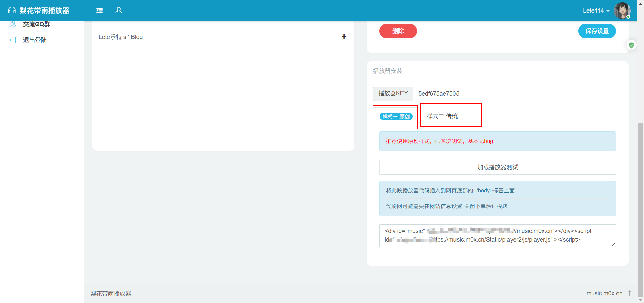Click the 梨花带雨播放器 brand title
This screenshot has height=303, width=644.
tap(45, 11)
